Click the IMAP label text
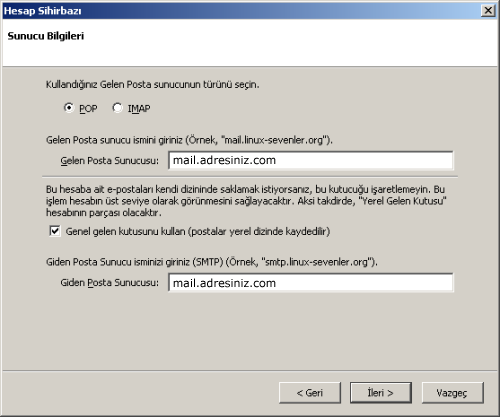This screenshot has height=417, width=500. 139,109
